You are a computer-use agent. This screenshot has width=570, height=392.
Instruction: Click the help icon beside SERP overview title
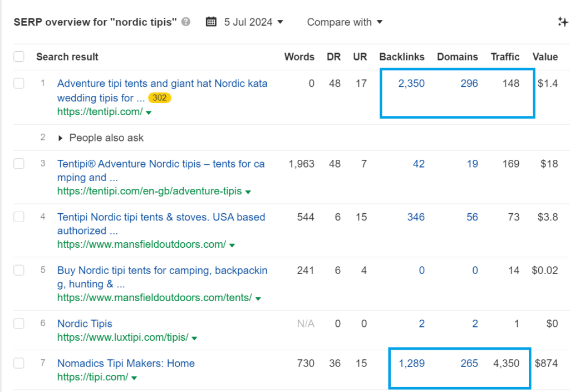click(186, 22)
